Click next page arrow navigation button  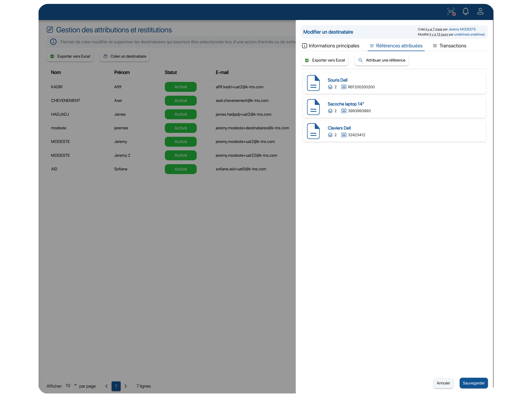[x=126, y=386]
